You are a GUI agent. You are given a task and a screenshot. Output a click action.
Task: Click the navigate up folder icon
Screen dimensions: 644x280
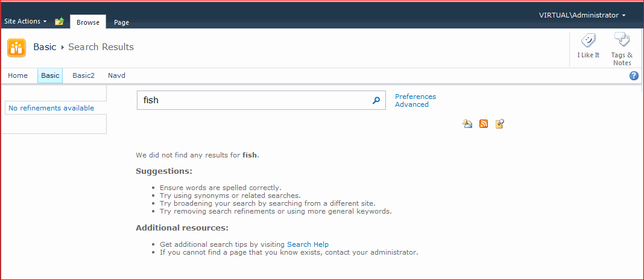tap(59, 22)
